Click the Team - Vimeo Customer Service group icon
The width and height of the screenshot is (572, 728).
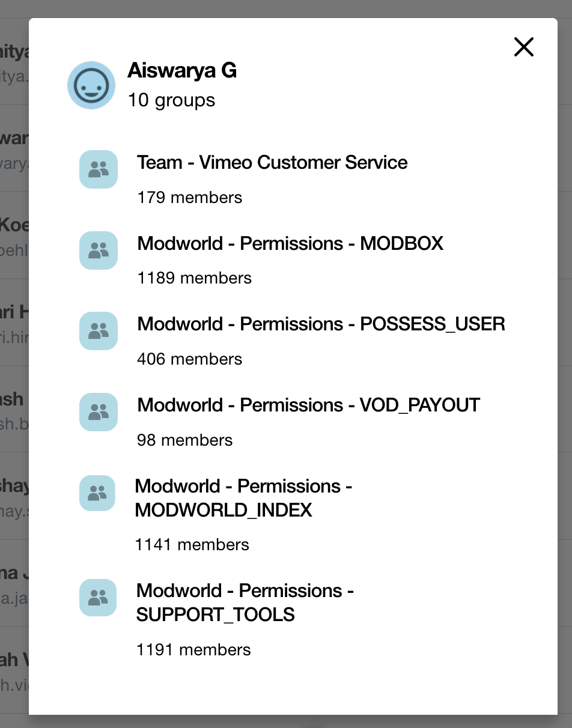(99, 169)
